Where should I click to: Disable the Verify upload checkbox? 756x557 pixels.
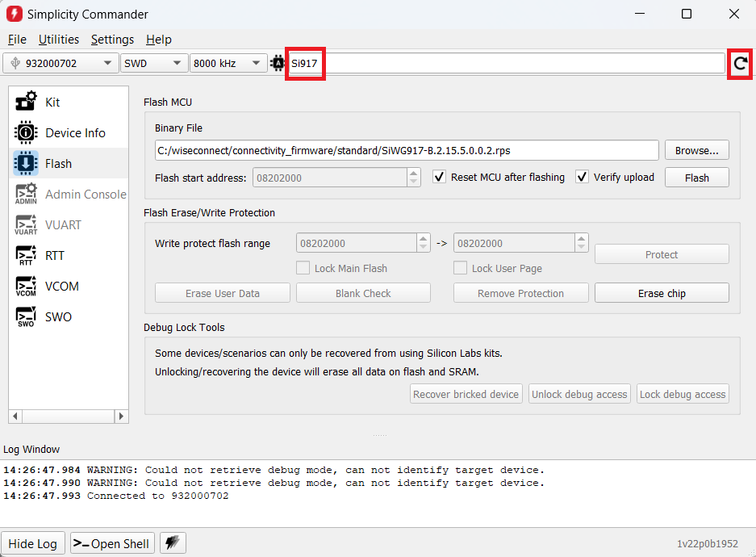tap(583, 177)
